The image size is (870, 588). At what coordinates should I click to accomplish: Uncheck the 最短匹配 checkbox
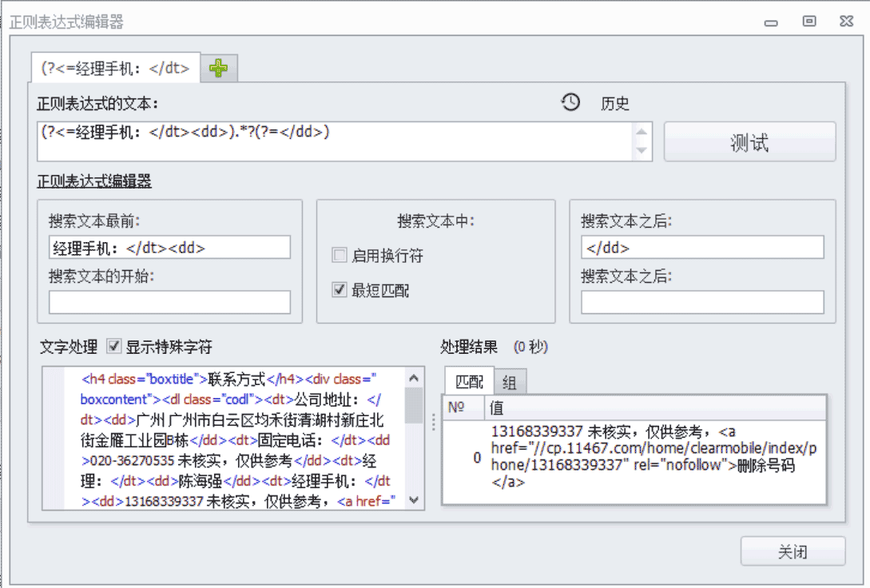(x=340, y=291)
